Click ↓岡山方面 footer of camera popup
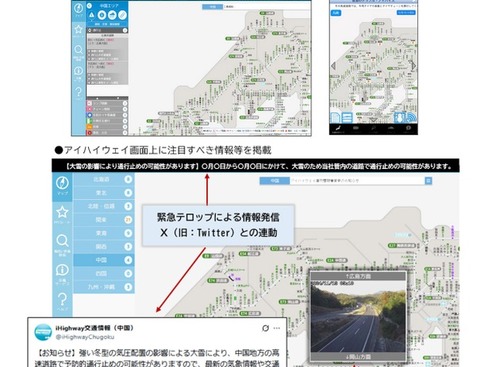Image resolution: width=500 pixels, height=367 pixels. 358,357
